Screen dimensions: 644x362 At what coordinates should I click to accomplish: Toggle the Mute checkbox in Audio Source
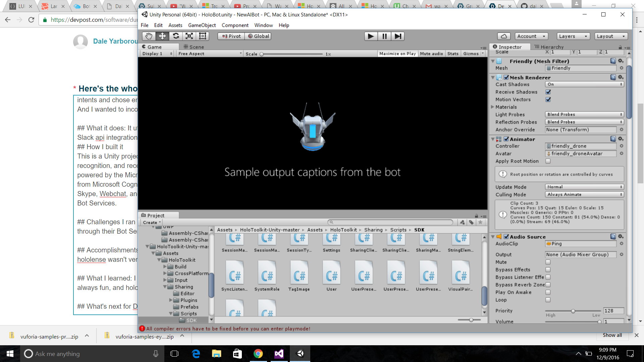coord(548,262)
